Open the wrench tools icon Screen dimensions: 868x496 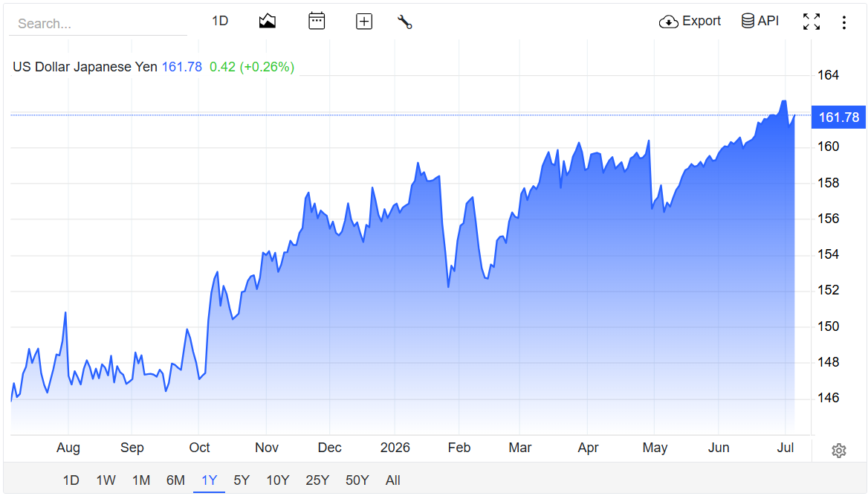pyautogui.click(x=405, y=22)
